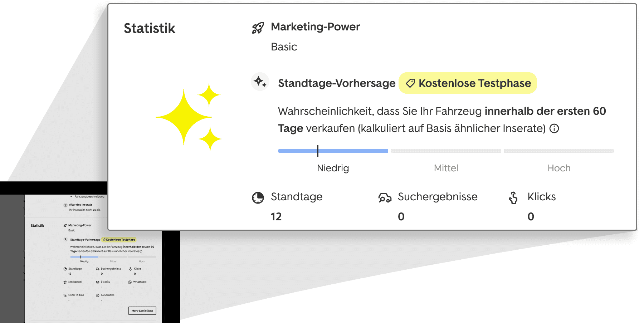Open the info icon after the enlarged 'ähnlicher Inserate' text
644x323 pixels.
point(554,128)
